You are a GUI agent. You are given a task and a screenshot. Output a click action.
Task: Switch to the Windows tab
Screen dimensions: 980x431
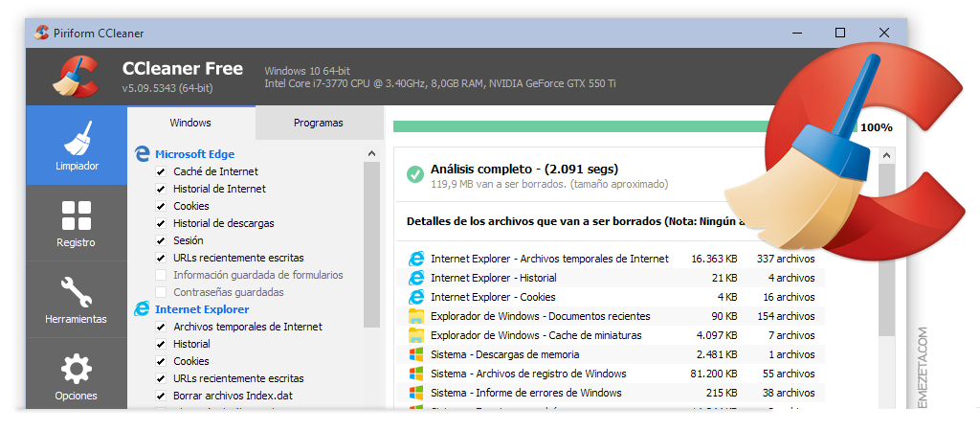(190, 123)
